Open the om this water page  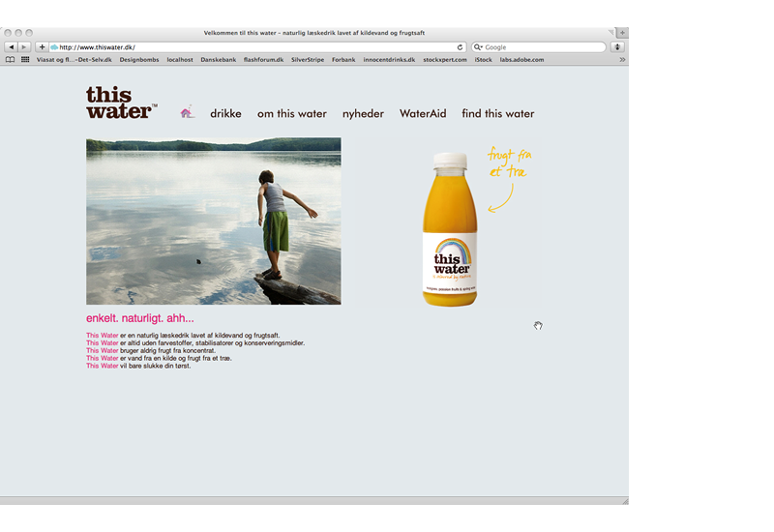[291, 114]
